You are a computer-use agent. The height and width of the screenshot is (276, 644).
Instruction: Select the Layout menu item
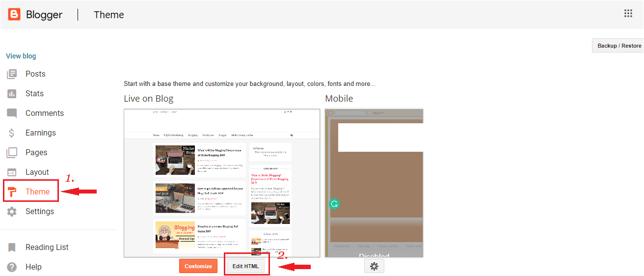(37, 172)
